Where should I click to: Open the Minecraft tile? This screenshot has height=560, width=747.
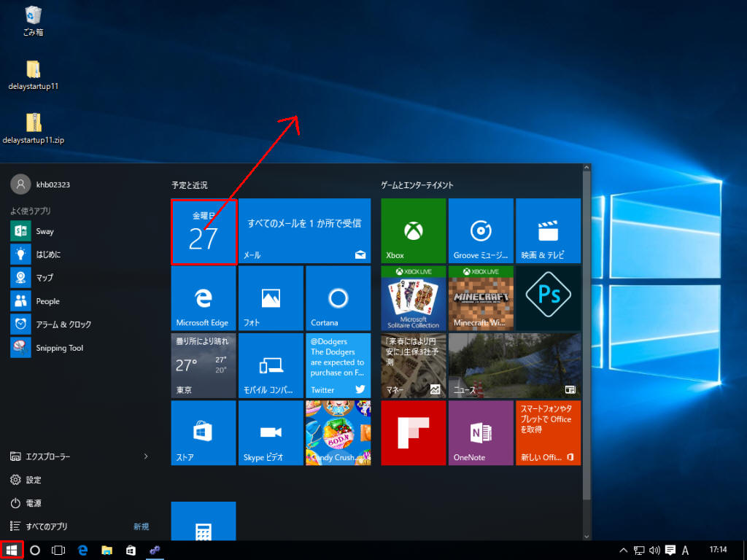pos(481,298)
